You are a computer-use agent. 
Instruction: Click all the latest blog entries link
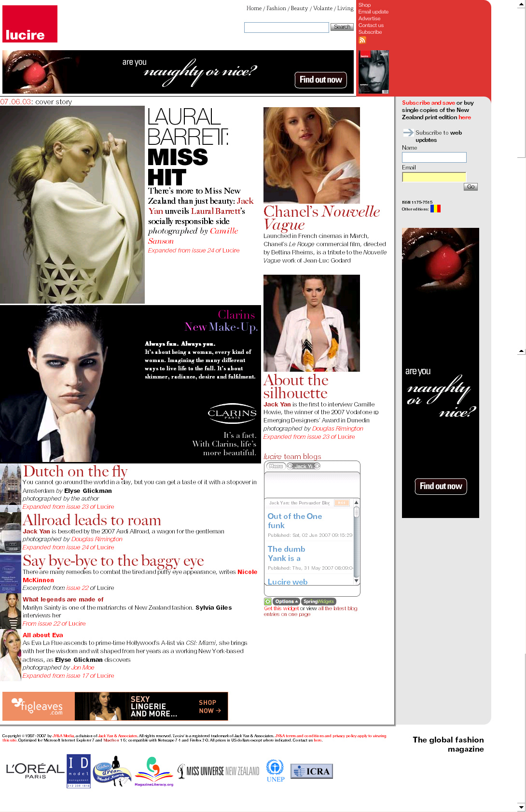[312, 611]
